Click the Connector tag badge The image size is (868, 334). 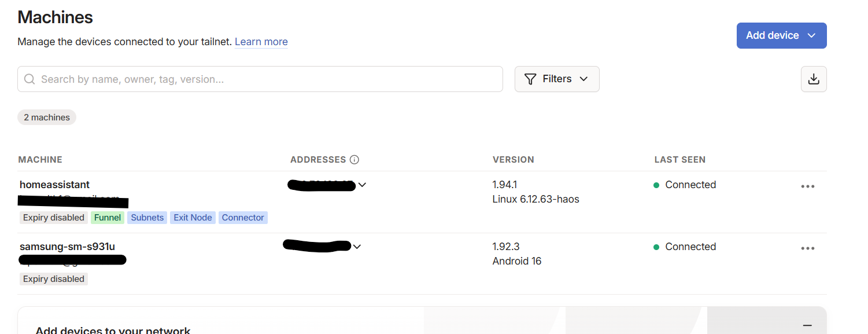[243, 218]
